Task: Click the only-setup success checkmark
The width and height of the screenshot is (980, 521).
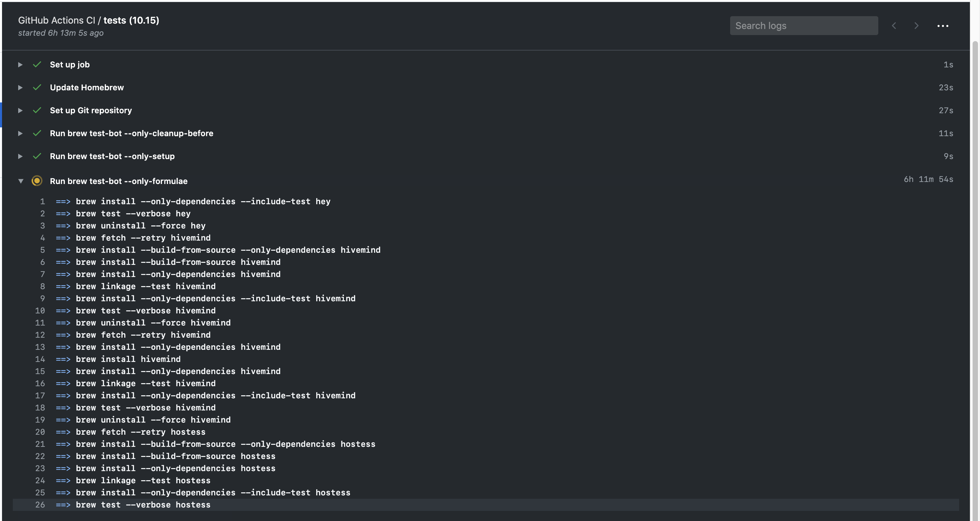Action: (x=37, y=156)
